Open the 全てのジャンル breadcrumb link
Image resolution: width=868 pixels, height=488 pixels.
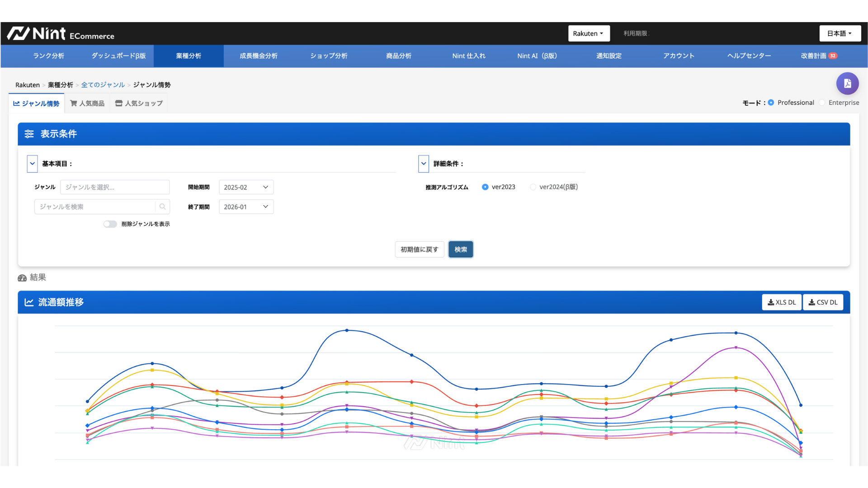(103, 84)
